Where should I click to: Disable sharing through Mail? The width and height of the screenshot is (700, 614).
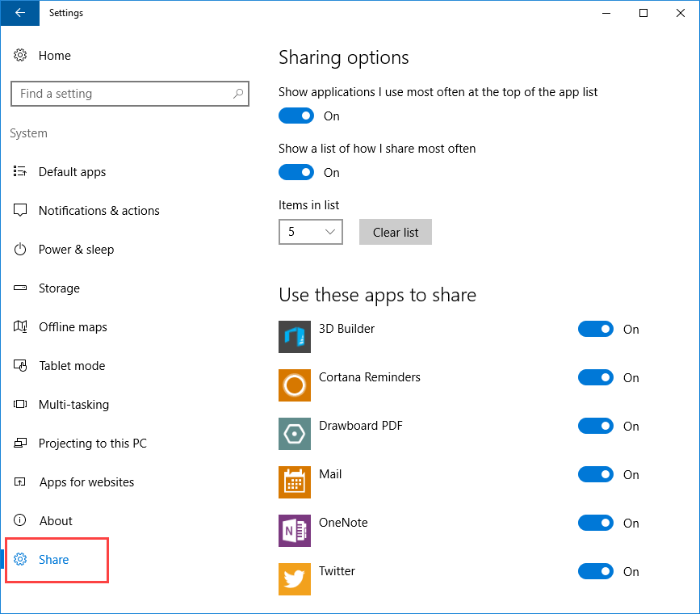point(595,474)
